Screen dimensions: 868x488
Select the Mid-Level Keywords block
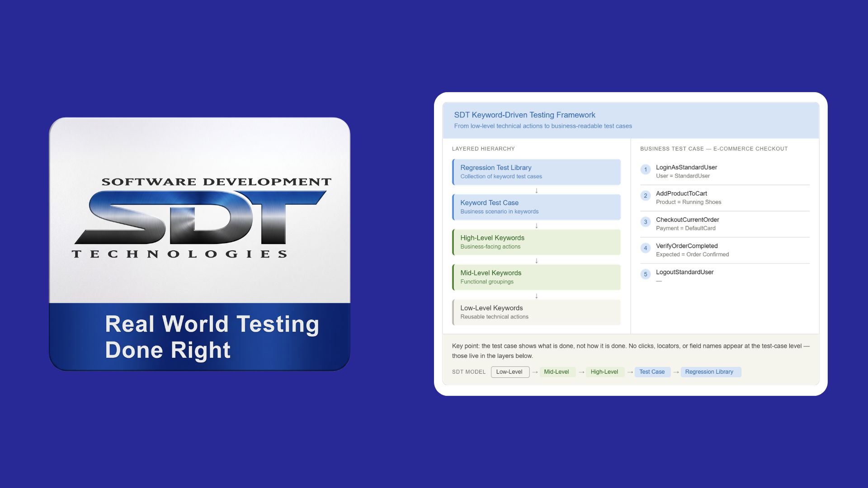point(536,277)
